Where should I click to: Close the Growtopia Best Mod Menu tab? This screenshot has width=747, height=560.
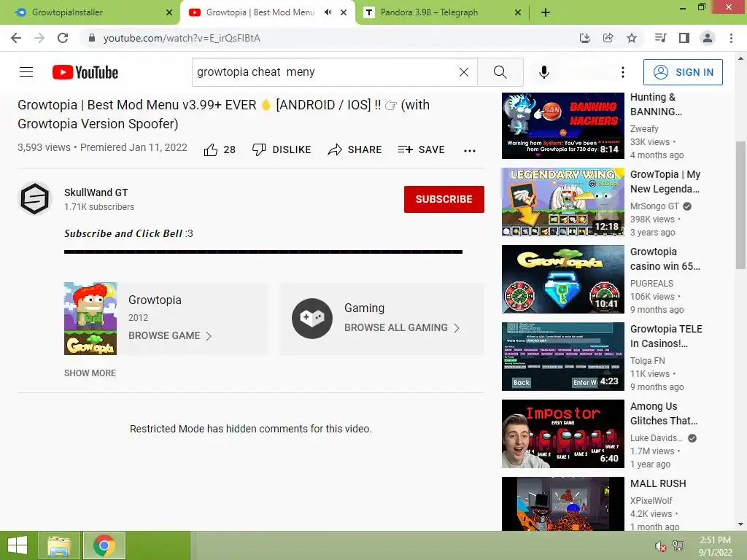pos(344,12)
